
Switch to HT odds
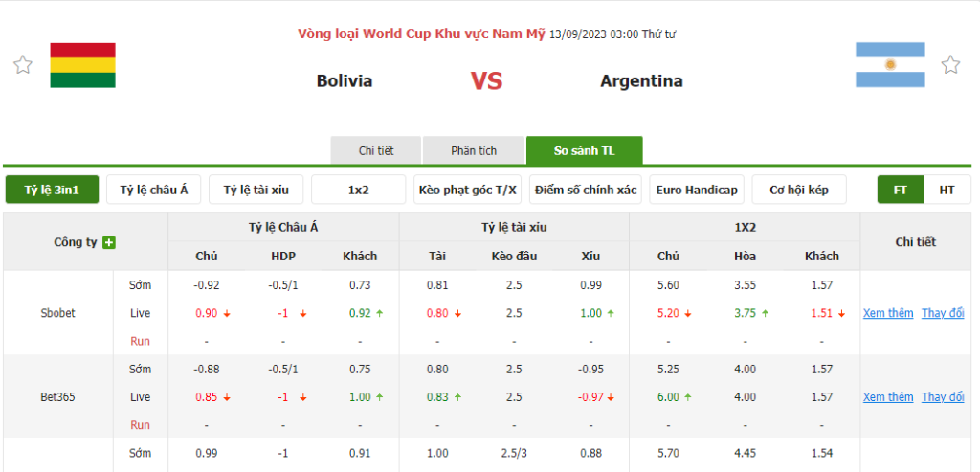click(x=947, y=190)
